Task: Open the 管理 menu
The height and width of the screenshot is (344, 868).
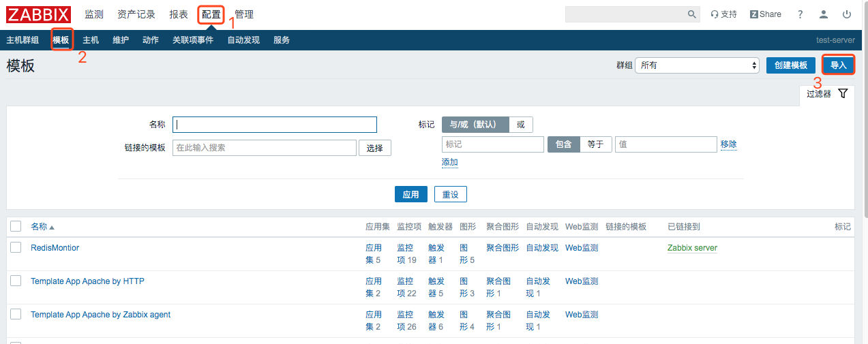Action: (x=244, y=14)
